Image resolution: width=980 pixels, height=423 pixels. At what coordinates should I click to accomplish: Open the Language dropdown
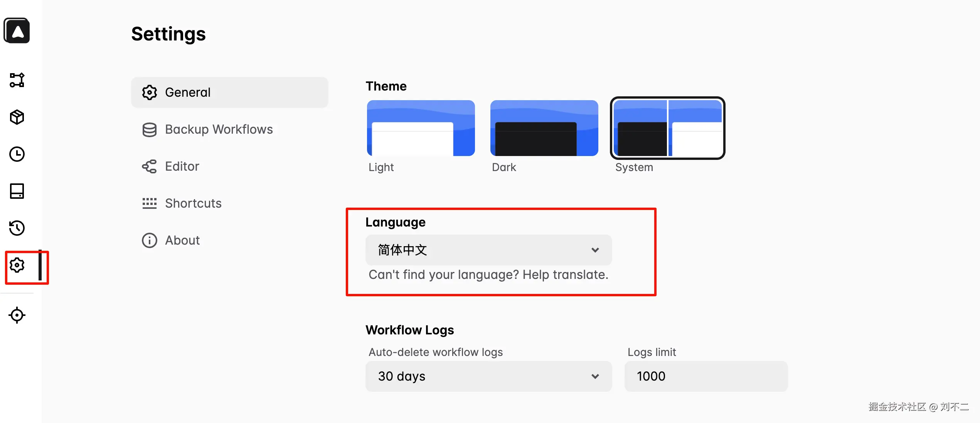488,250
